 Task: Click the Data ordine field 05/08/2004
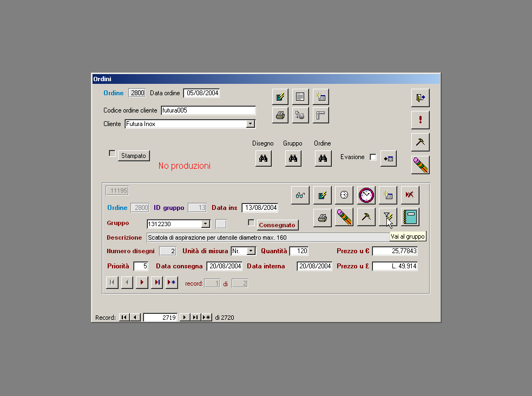coord(201,93)
